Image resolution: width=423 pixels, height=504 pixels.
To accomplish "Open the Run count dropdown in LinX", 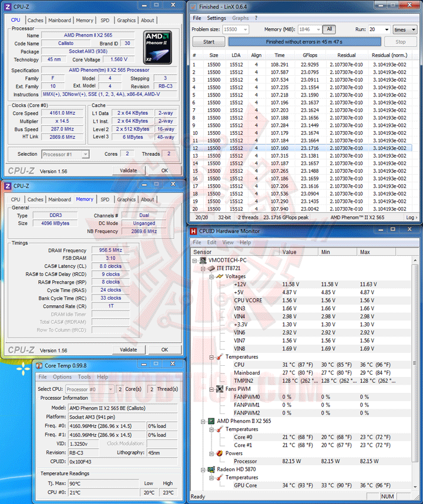I will [387, 29].
